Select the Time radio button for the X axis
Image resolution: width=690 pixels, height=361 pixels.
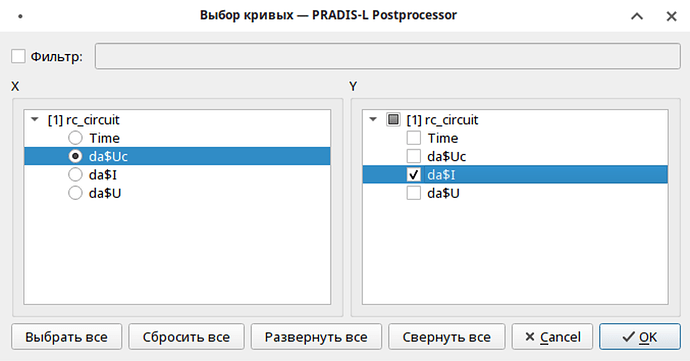pyautogui.click(x=75, y=138)
